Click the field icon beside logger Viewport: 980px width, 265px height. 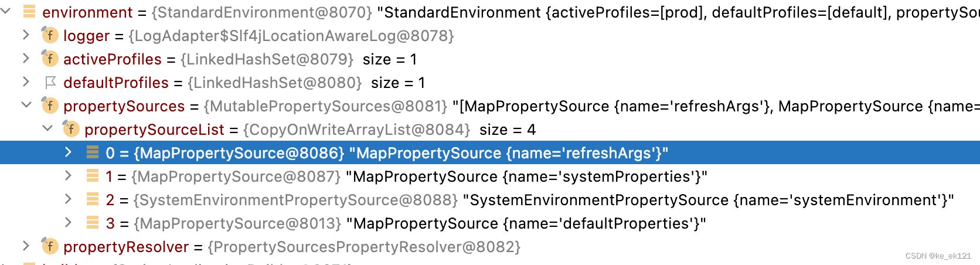50,36
